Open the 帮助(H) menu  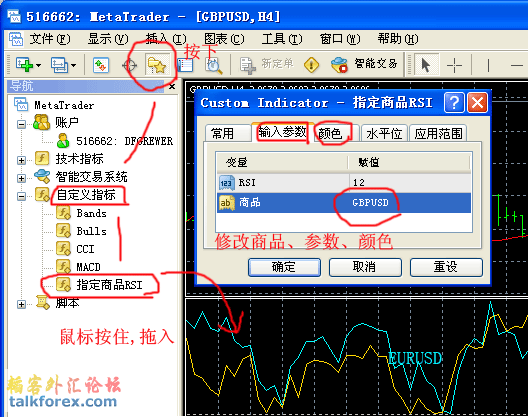pyautogui.click(x=398, y=39)
